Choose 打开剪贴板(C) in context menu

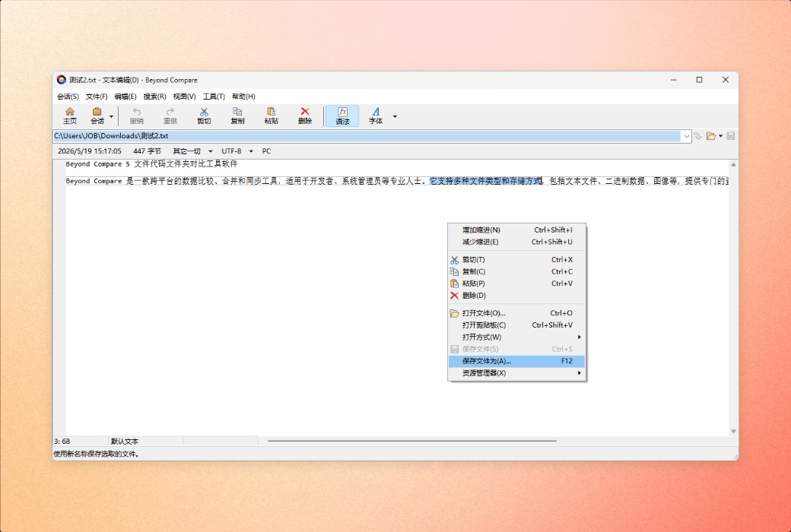[x=516, y=325]
